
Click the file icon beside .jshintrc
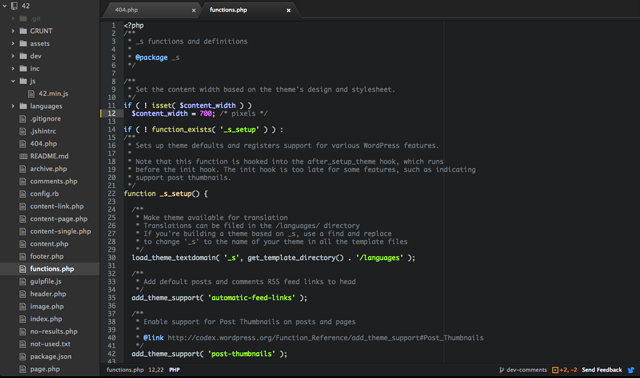(x=23, y=131)
